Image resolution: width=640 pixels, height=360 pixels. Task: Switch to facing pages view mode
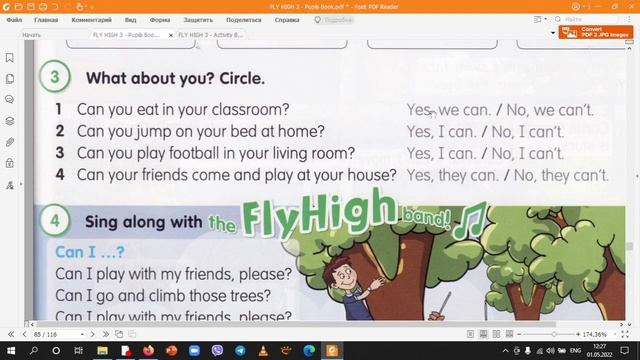(x=496, y=334)
